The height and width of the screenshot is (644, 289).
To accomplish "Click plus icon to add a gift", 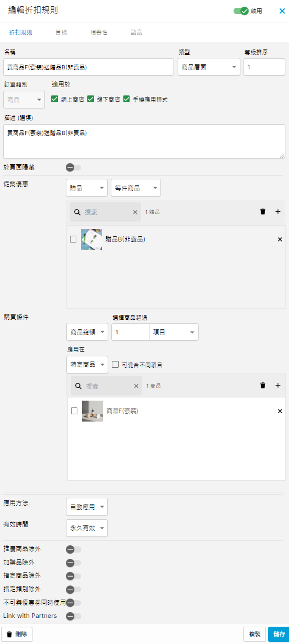I will 278,211.
